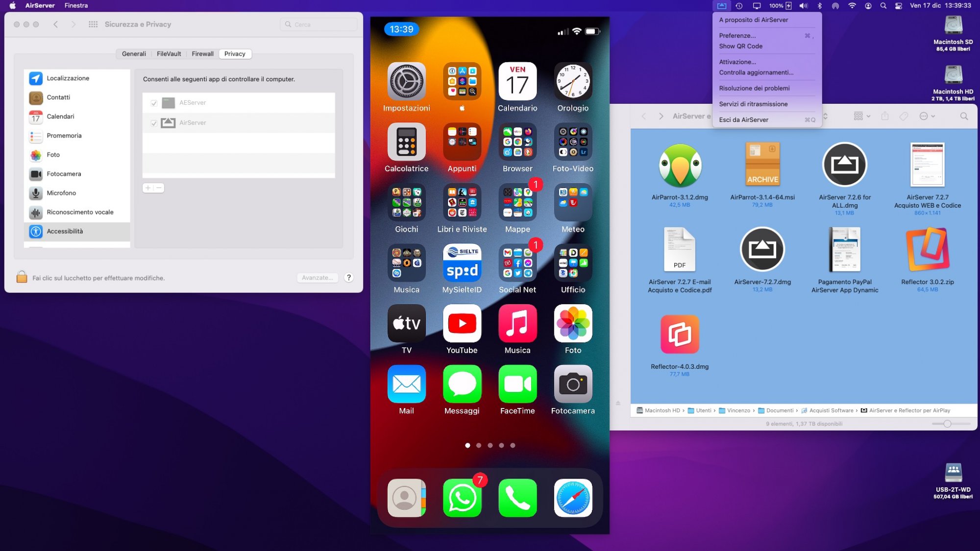This screenshot has width=980, height=551.
Task: Click the help question mark button
Action: click(349, 278)
